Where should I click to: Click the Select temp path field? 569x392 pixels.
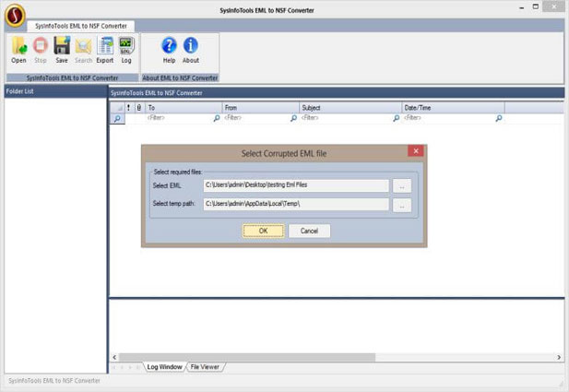(296, 204)
